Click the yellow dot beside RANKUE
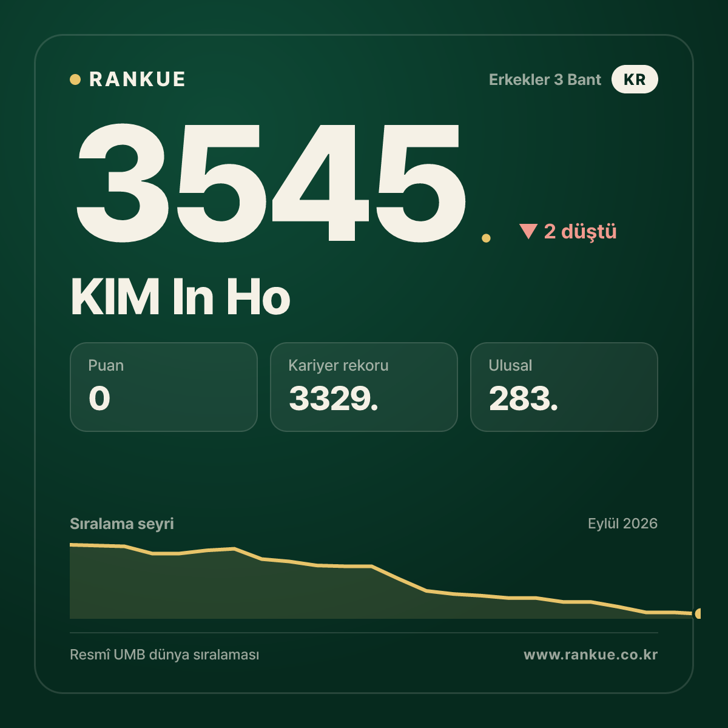 [75, 79]
